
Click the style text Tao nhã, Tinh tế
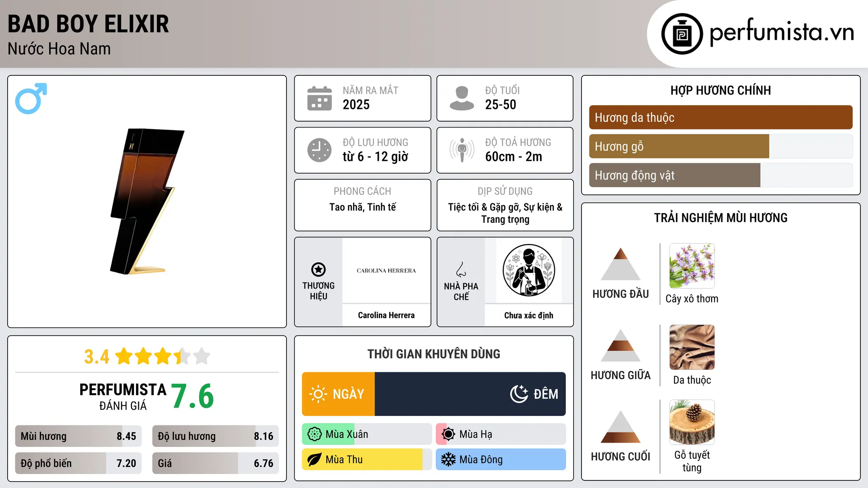pos(362,207)
